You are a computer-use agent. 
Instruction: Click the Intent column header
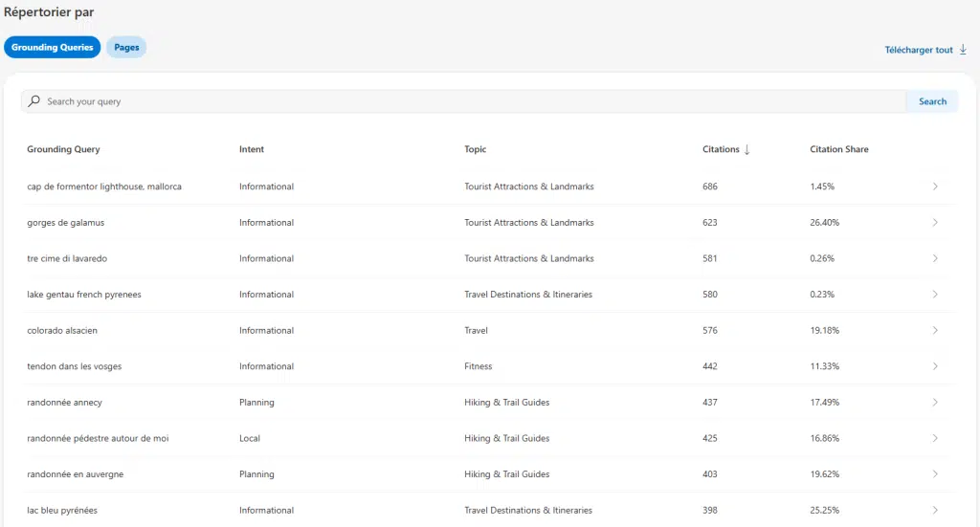click(252, 149)
